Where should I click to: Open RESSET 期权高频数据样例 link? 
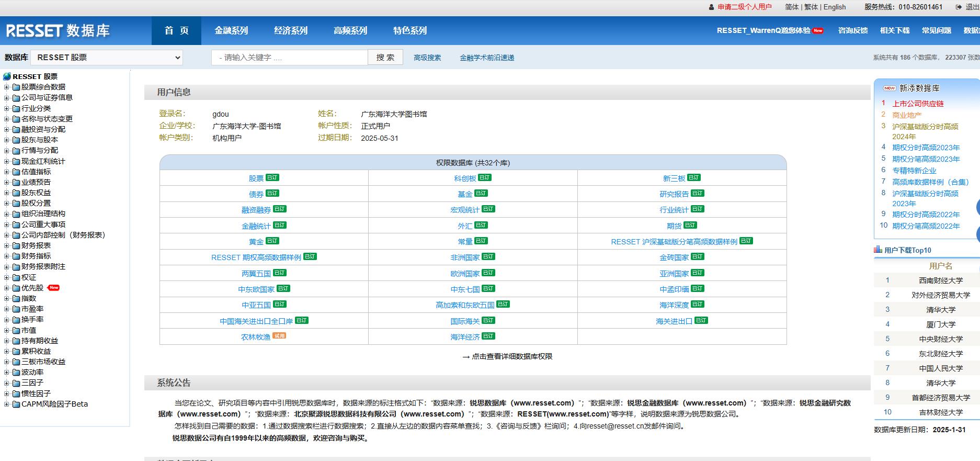point(256,257)
